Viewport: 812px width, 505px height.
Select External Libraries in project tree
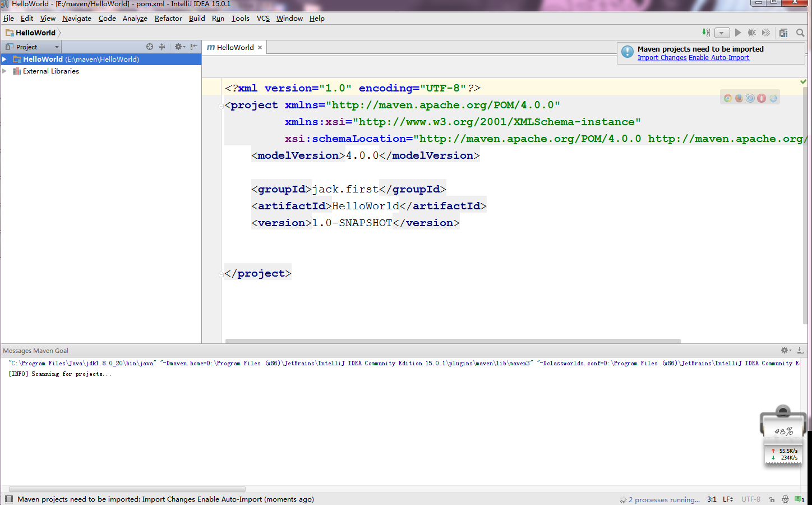point(50,71)
